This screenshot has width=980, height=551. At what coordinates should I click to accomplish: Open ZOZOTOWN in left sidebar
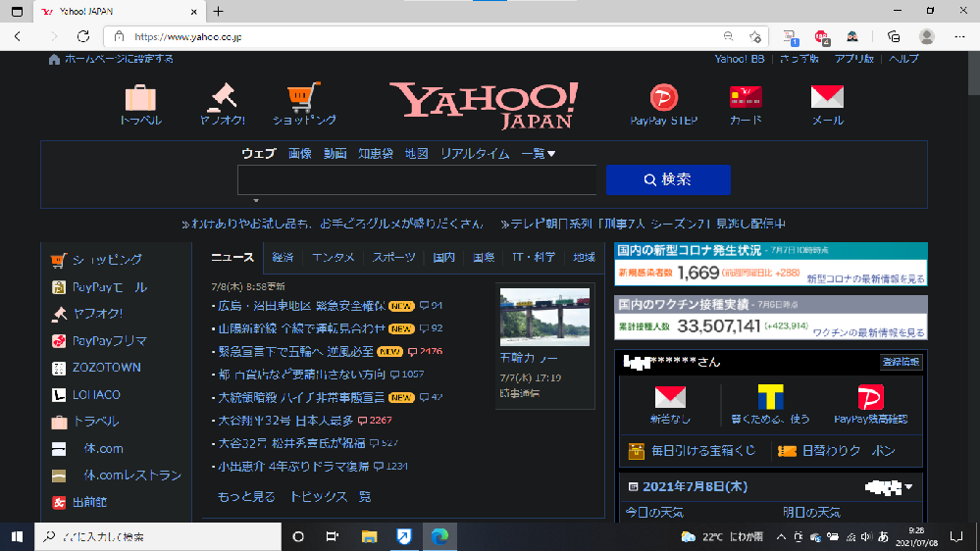pyautogui.click(x=96, y=368)
